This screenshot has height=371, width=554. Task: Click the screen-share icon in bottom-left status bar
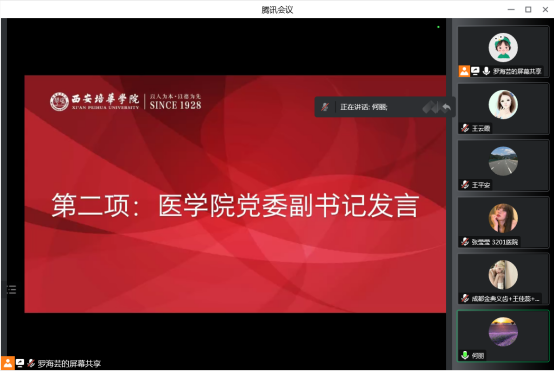pyautogui.click(x=20, y=363)
